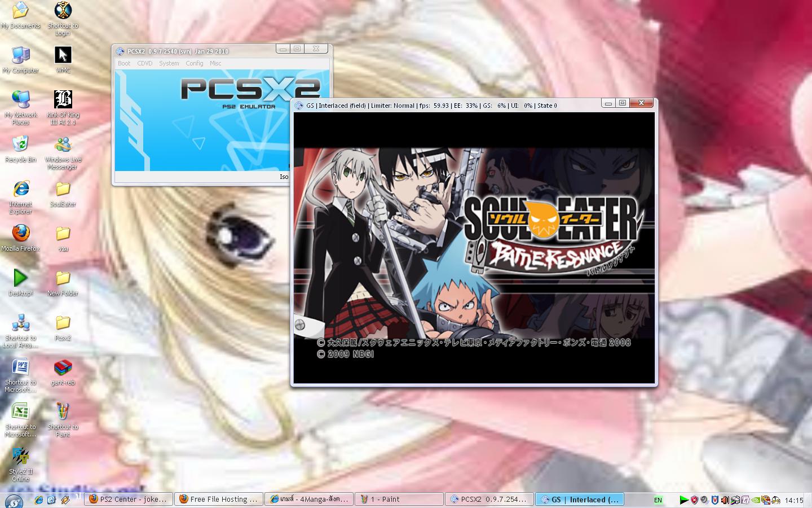This screenshot has width=812, height=508.
Task: Switch to PS2 Center Firefox taskbar button
Action: [x=128, y=500]
